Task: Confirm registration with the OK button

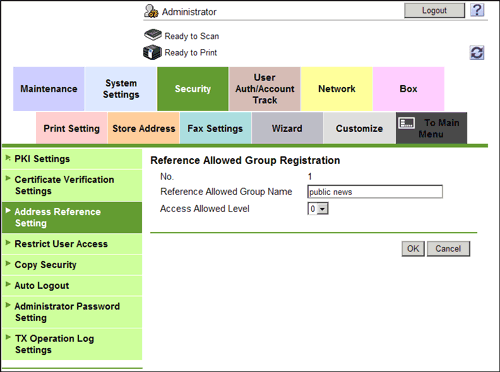Action: (x=413, y=249)
